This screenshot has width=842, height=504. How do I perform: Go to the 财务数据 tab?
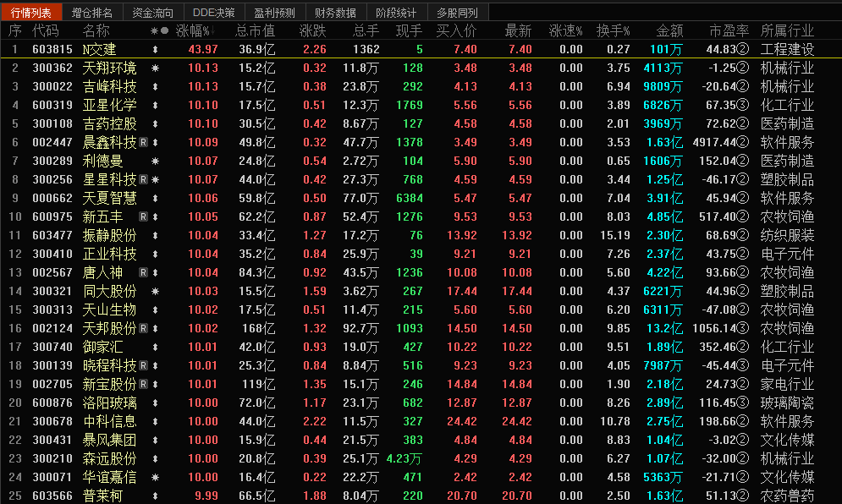[x=334, y=13]
